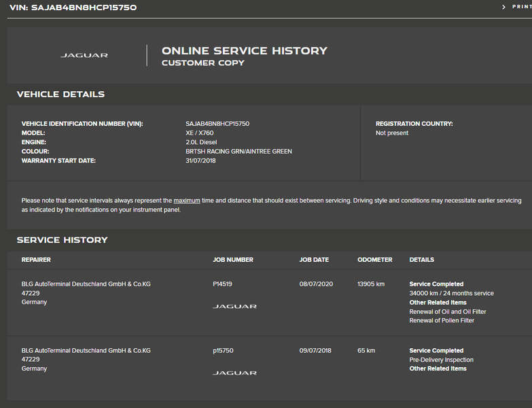The image size is (532, 408).
Task: Click the Jaguar logo in header banner
Action: point(84,55)
